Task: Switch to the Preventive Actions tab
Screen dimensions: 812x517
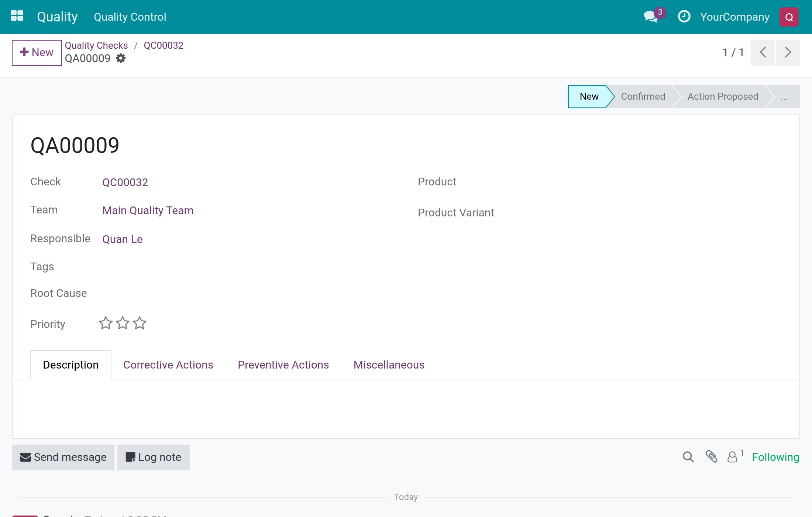Action: point(283,365)
